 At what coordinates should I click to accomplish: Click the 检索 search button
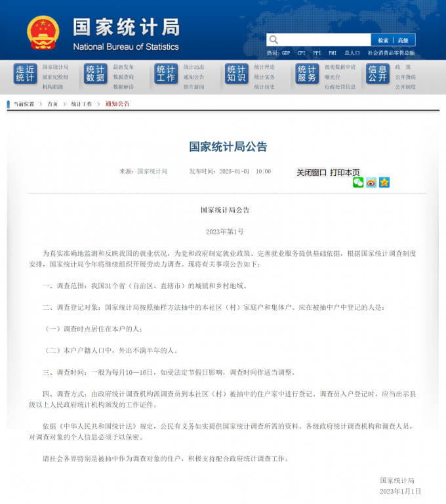(382, 40)
